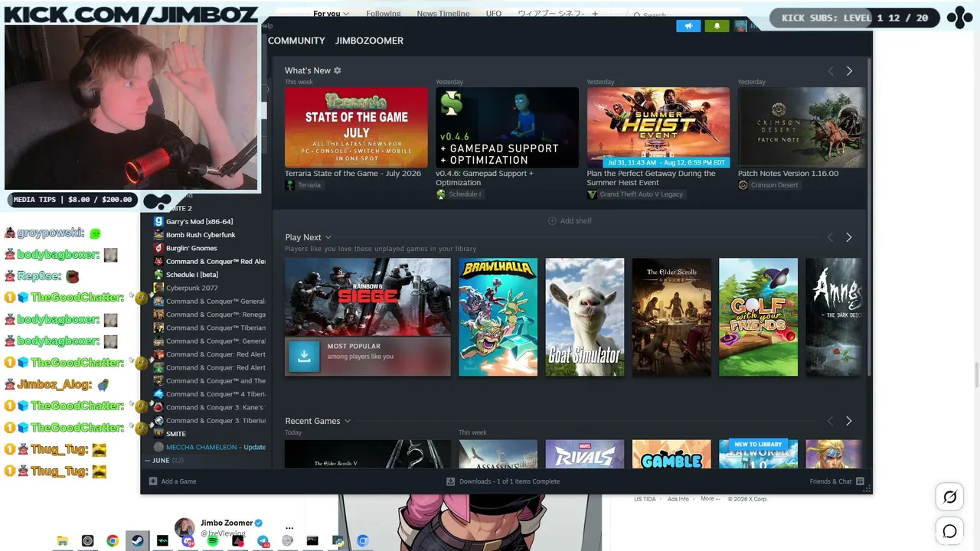The height and width of the screenshot is (551, 980).
Task: Switch to the UFO tab on X
Action: (494, 14)
